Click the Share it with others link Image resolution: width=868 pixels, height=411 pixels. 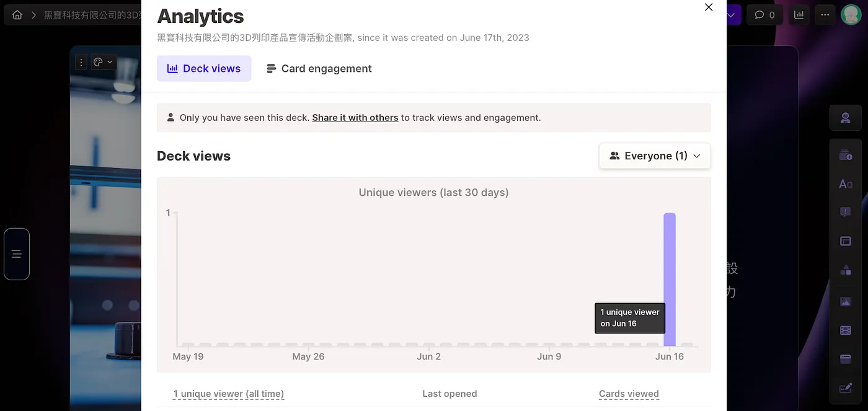click(355, 118)
